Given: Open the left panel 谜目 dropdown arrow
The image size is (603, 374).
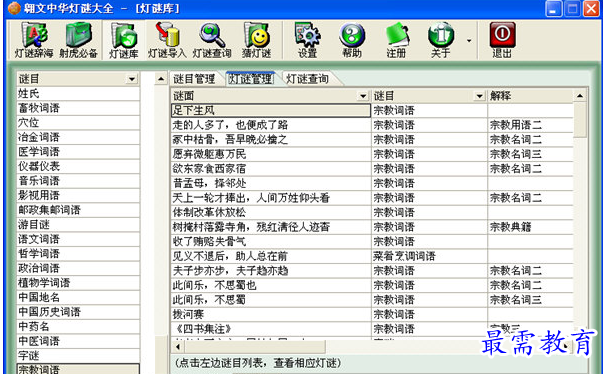Looking at the screenshot, I should [x=132, y=79].
